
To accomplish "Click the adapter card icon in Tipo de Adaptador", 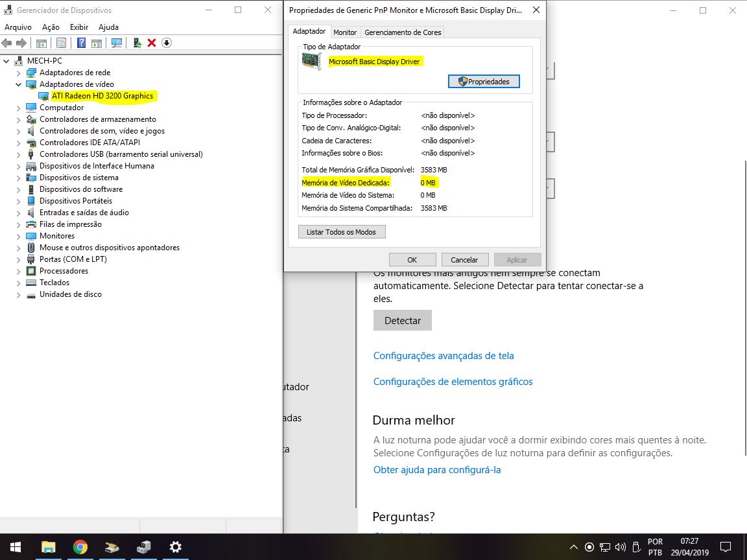I will point(312,62).
